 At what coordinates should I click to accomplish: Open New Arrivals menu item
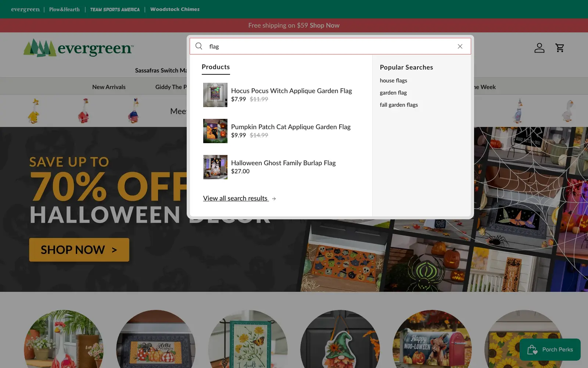pyautogui.click(x=109, y=87)
